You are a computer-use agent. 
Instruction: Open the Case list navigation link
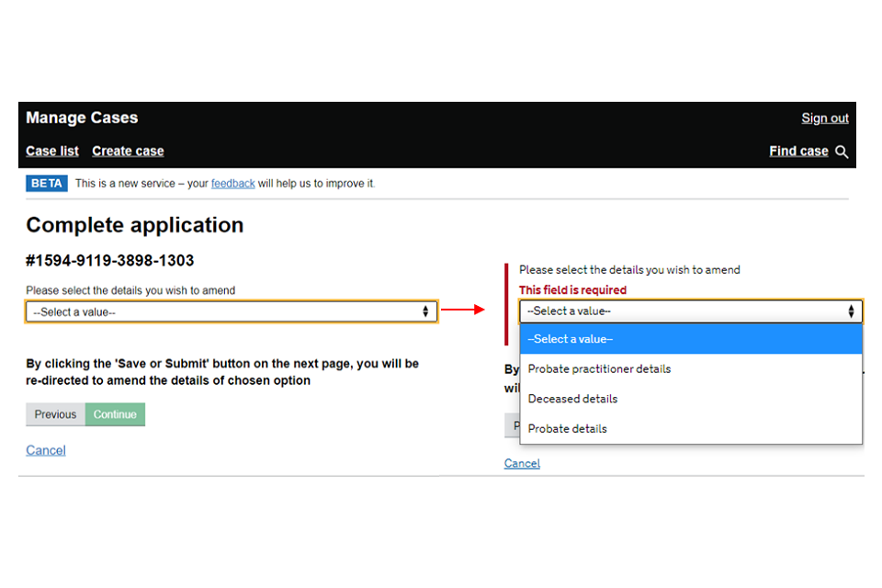pyautogui.click(x=52, y=152)
